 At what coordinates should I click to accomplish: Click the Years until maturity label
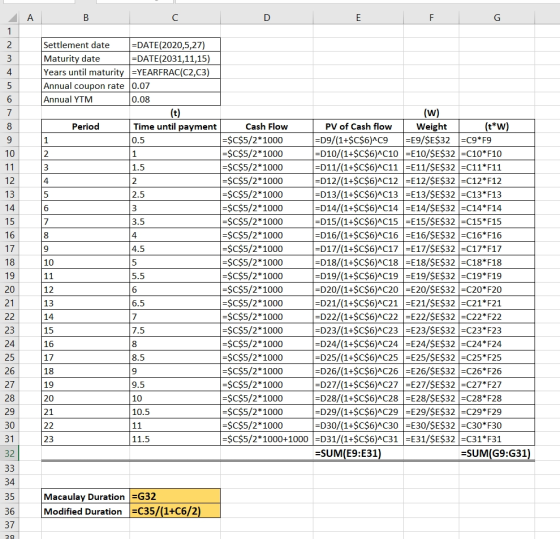point(86,72)
